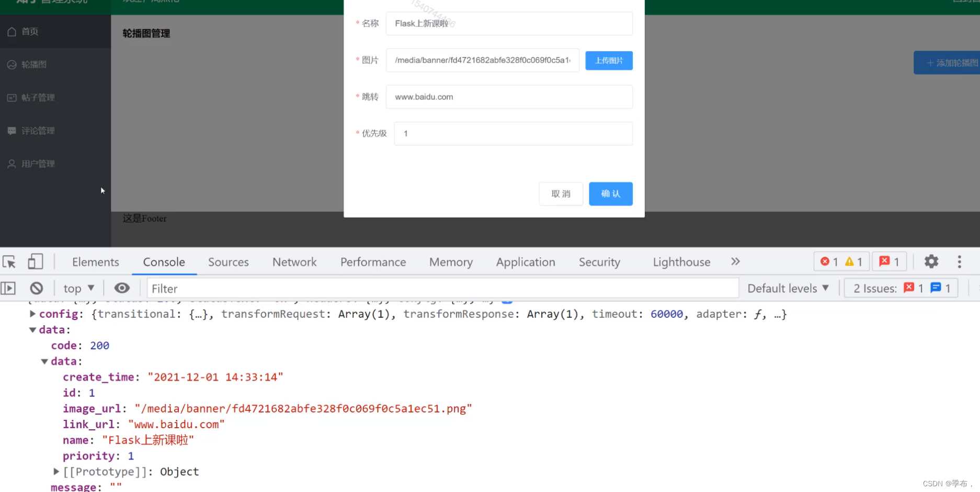This screenshot has width=980, height=492.
Task: Click the home icon in sidebar
Action: click(12, 31)
